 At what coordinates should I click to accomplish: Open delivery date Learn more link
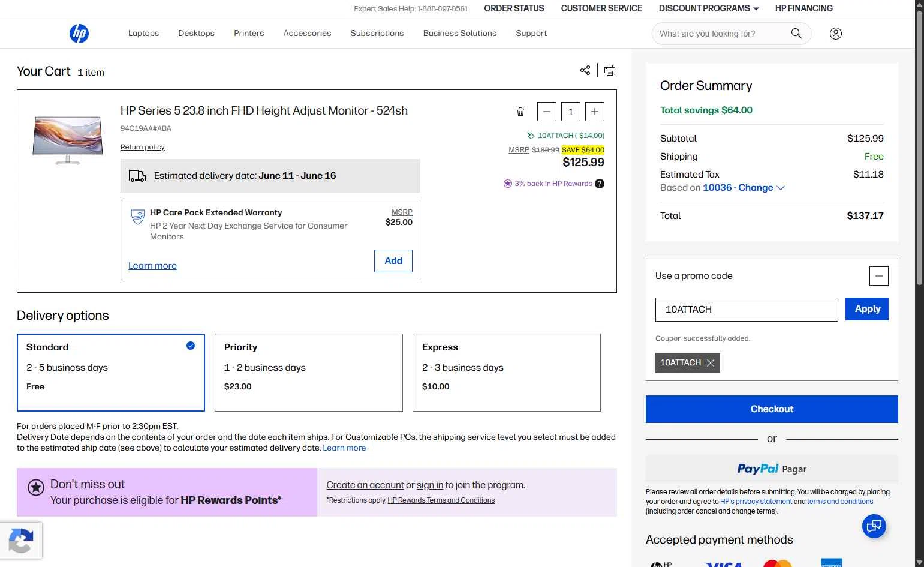click(344, 448)
